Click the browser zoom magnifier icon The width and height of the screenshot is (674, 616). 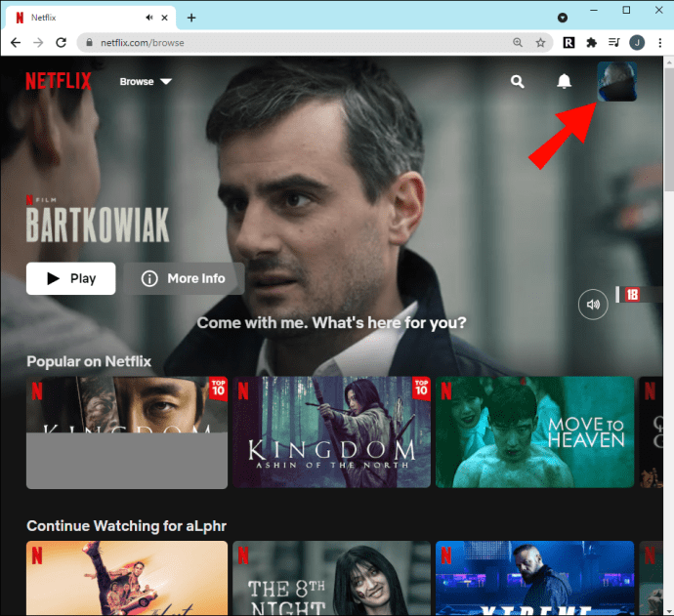tap(518, 43)
